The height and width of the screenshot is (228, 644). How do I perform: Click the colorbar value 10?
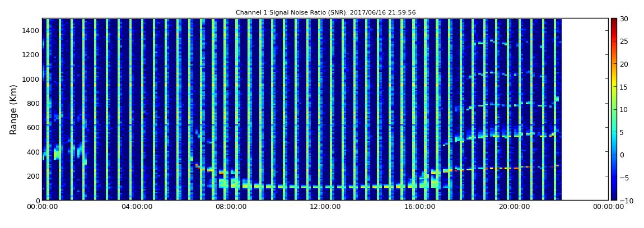tap(624, 110)
